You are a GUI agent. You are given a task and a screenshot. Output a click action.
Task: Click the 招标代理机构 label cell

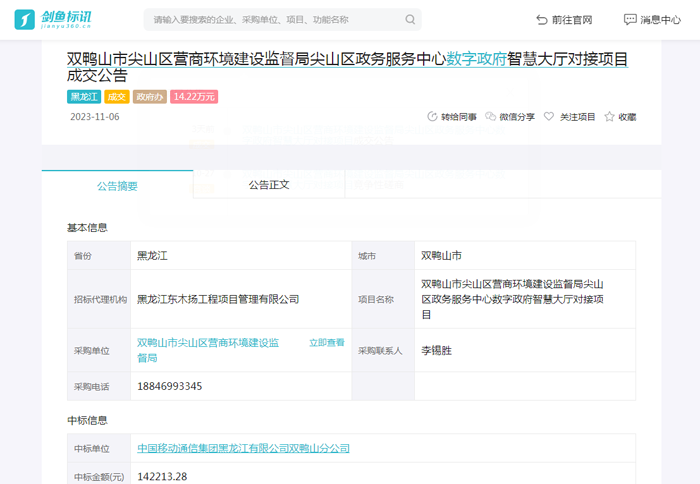(x=99, y=299)
